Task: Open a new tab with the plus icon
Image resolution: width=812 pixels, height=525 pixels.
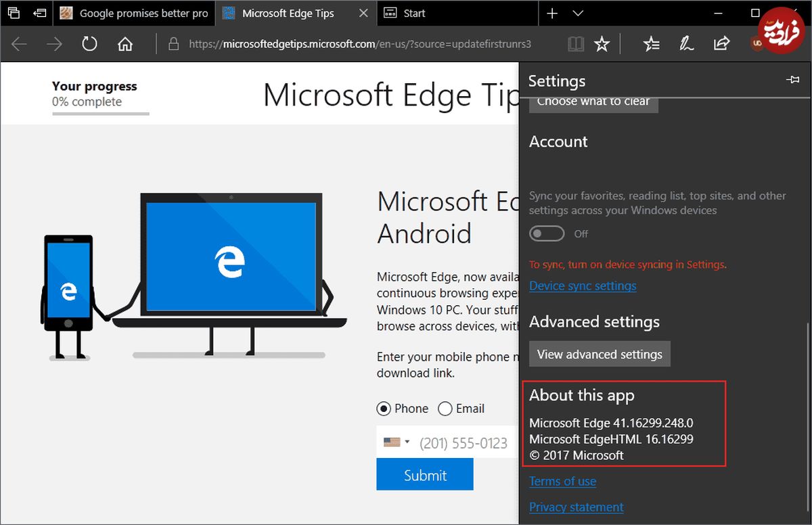Action: coord(552,13)
